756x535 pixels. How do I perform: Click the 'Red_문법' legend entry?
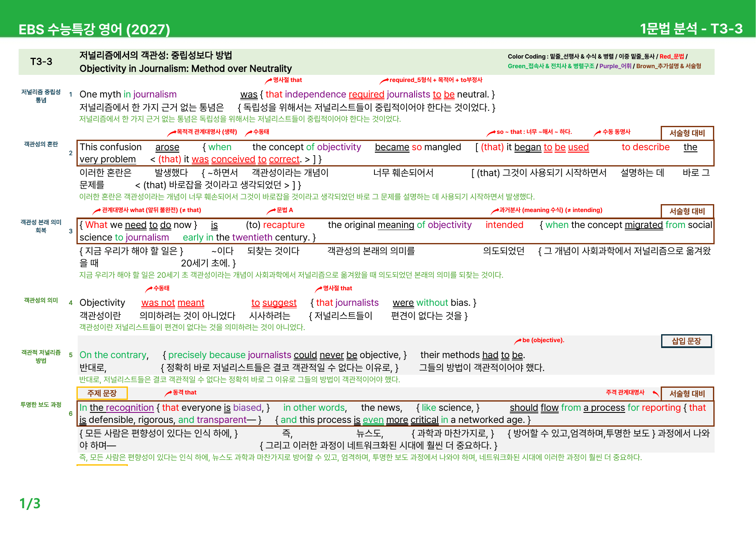pos(672,56)
